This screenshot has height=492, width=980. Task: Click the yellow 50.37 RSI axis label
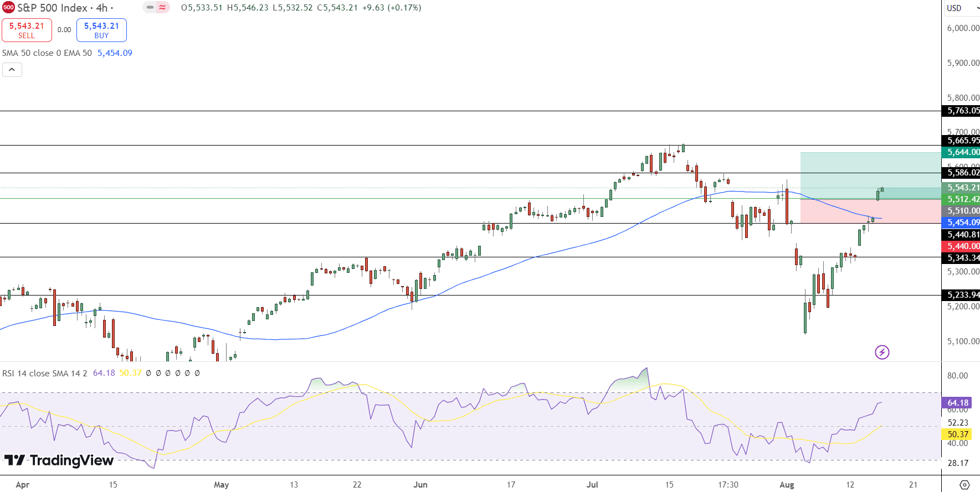click(958, 434)
